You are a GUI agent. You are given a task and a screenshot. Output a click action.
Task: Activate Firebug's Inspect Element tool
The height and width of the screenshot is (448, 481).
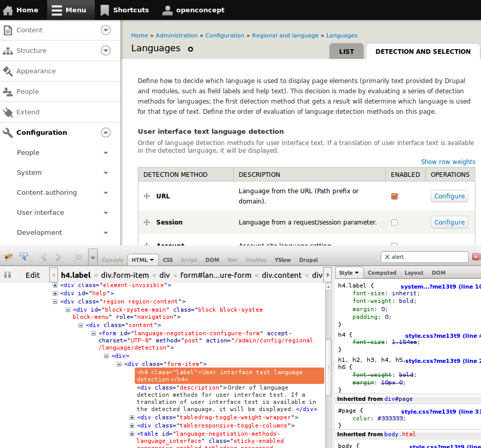pyautogui.click(x=23, y=255)
